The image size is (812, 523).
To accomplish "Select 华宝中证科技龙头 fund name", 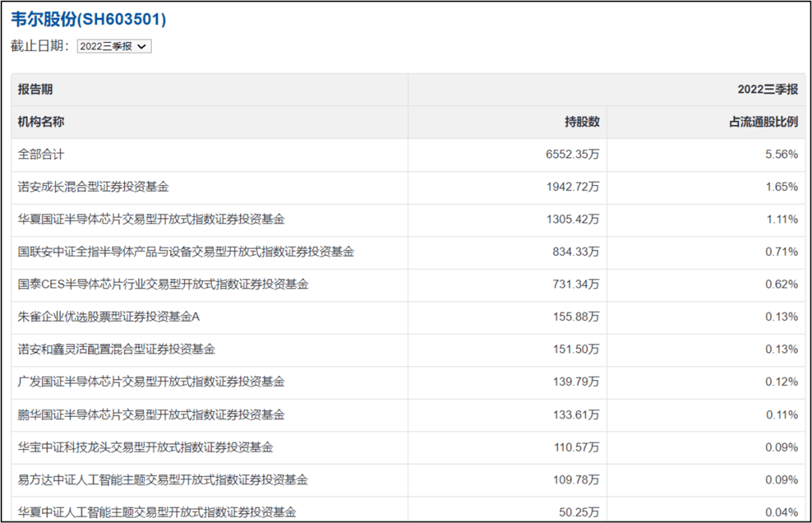I will 145,447.
